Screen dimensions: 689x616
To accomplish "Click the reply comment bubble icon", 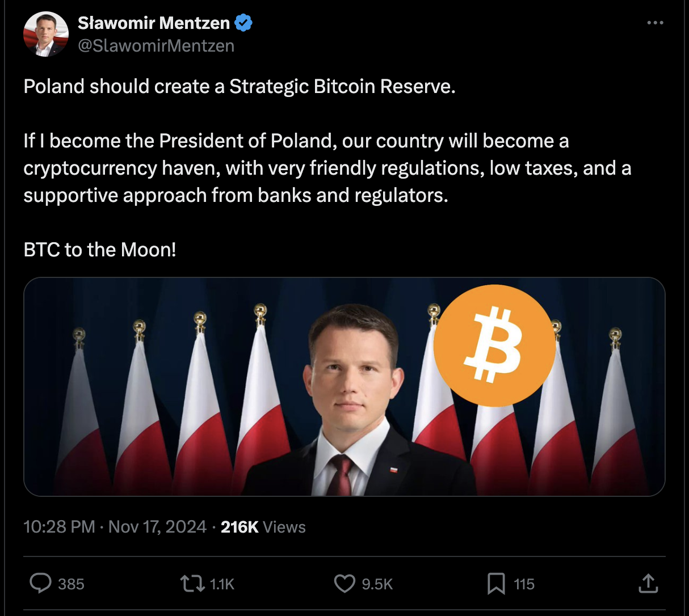I will coord(40,583).
